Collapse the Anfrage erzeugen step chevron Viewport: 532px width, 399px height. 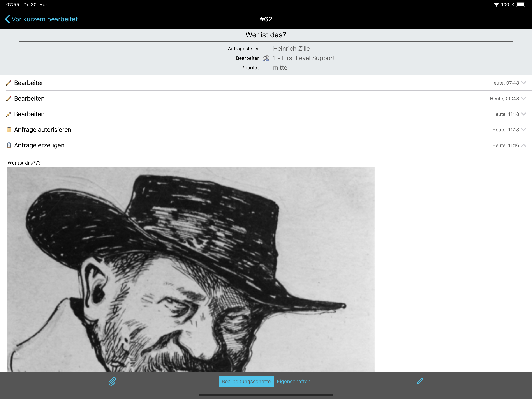[x=524, y=145]
